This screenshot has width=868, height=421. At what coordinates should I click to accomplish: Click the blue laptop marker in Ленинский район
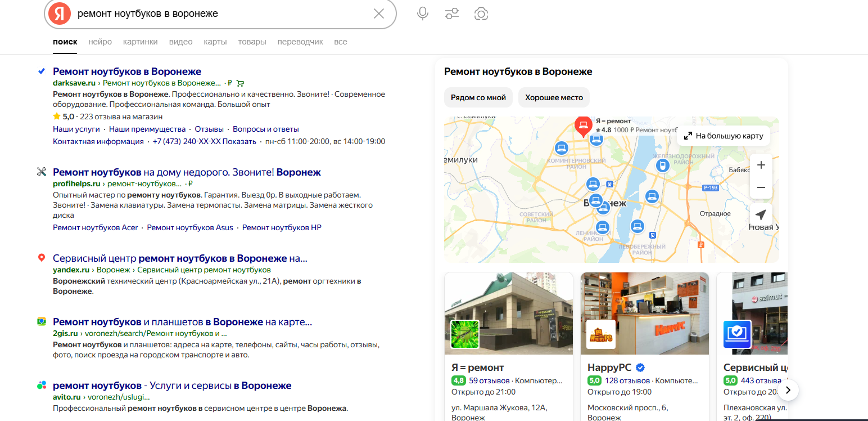[603, 228]
